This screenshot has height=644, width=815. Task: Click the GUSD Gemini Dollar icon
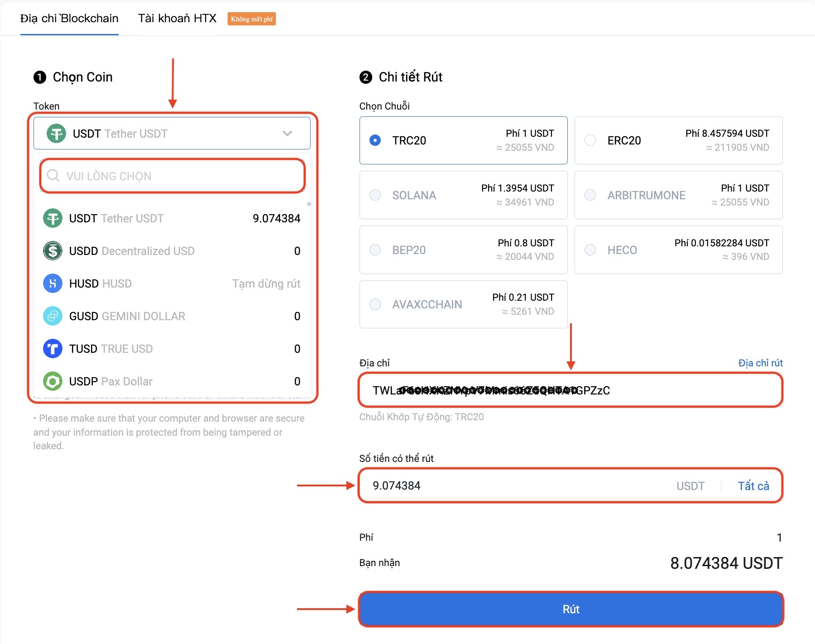[x=53, y=316]
